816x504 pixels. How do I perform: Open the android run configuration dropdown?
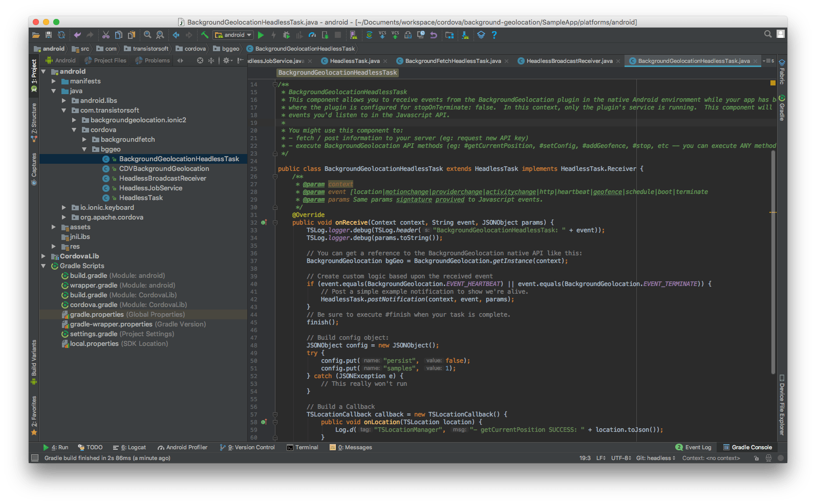coord(233,35)
